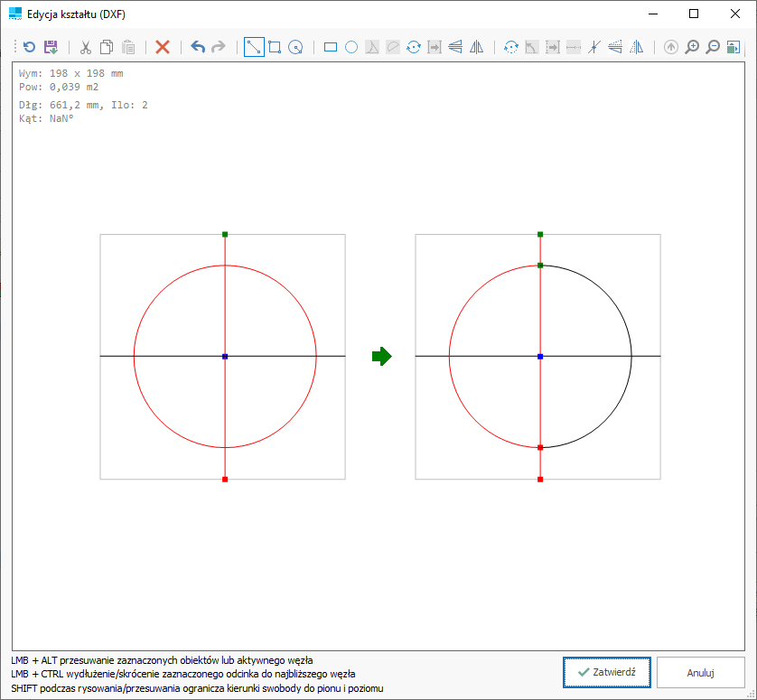Click the blue center node, right drawing
This screenshot has height=700, width=757.
(540, 356)
